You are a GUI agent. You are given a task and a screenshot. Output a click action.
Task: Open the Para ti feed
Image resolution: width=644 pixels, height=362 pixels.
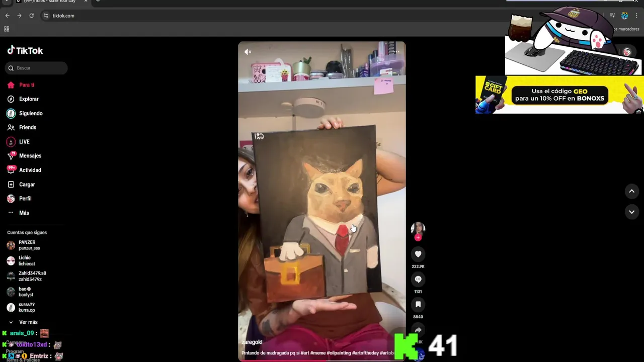coord(27,85)
